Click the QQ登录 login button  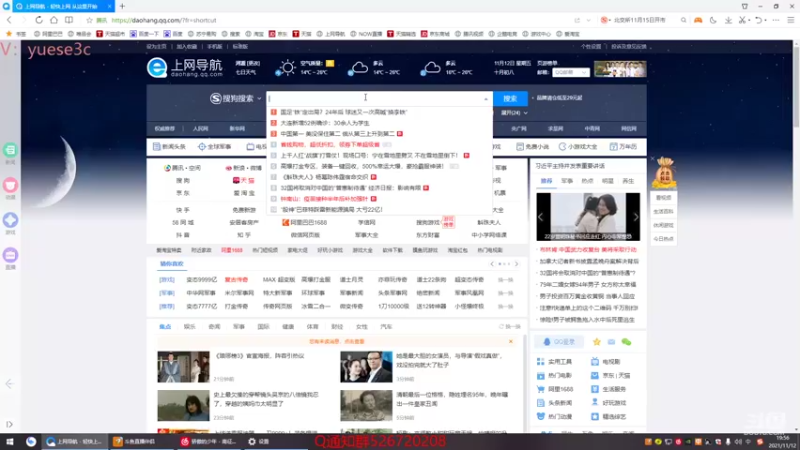559,342
